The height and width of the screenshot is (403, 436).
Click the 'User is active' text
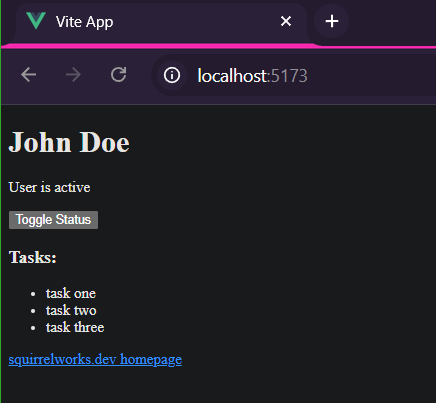pos(49,187)
